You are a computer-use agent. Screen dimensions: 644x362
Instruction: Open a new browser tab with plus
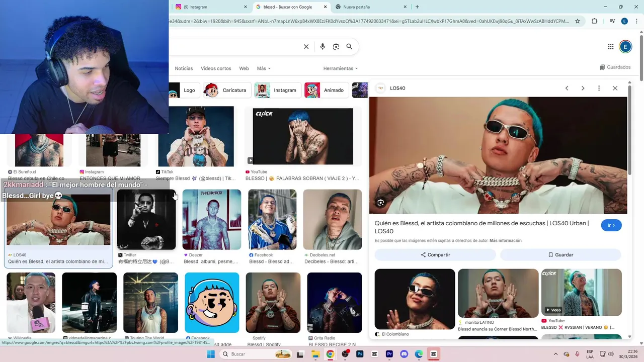pyautogui.click(x=417, y=7)
